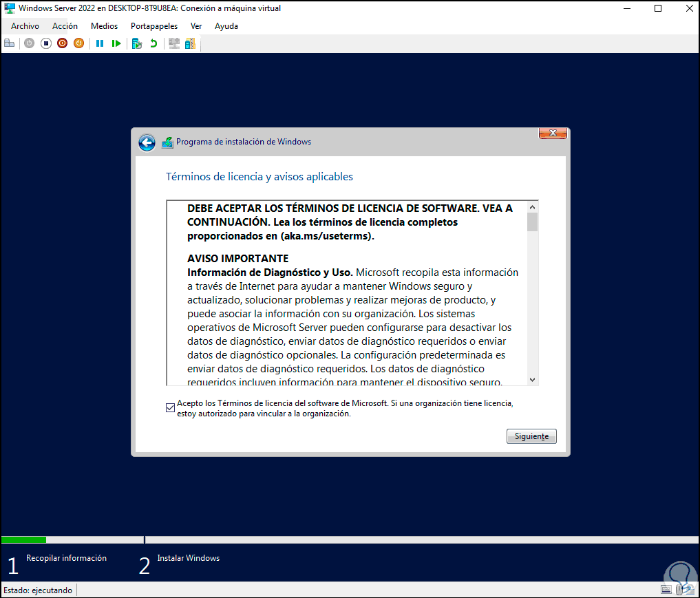Click the server-and-zipper icon ending the toolbar
Image resolution: width=700 pixels, height=598 pixels.
tap(190, 43)
